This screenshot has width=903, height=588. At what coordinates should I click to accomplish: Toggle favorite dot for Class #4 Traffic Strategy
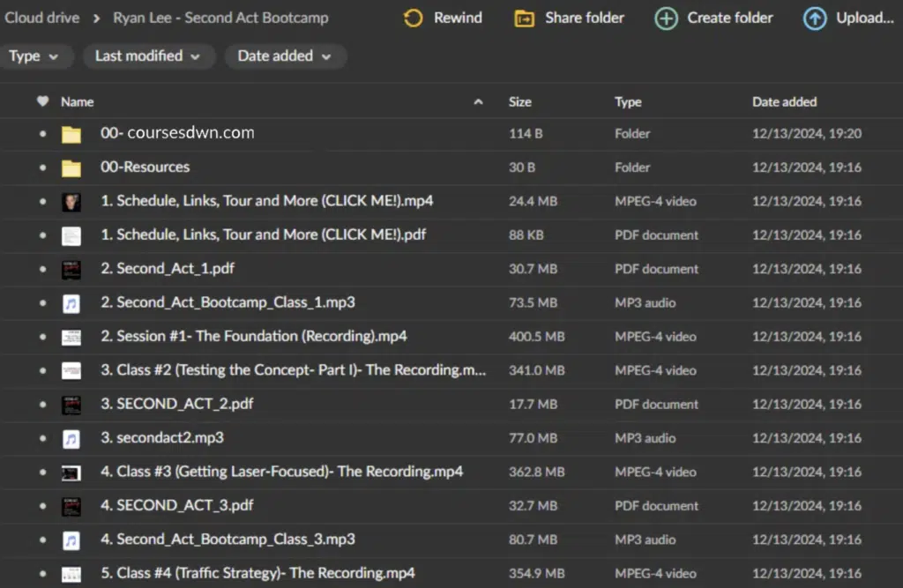pyautogui.click(x=42, y=574)
